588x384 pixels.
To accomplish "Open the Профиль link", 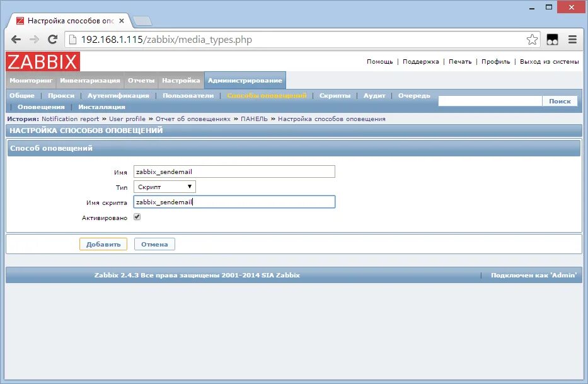I will tap(496, 62).
